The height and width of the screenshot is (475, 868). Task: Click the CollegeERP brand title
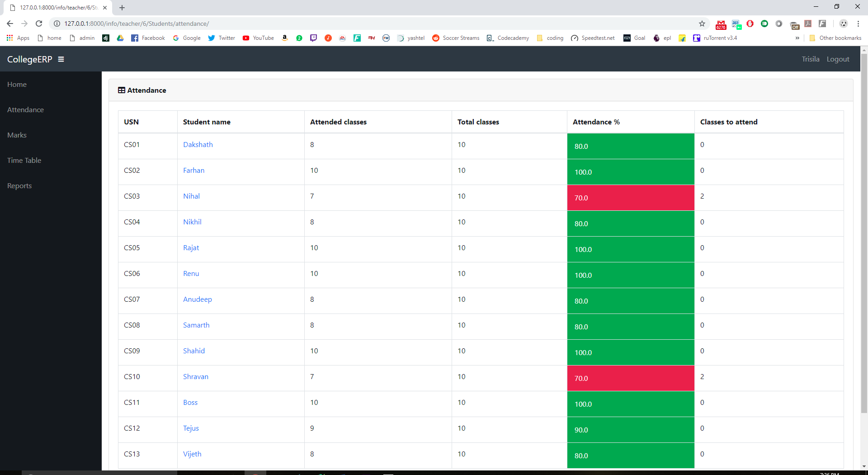click(x=30, y=59)
